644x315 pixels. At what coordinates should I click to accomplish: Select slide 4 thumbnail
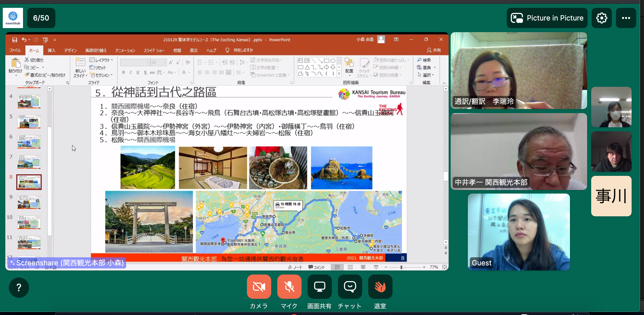coord(29,101)
